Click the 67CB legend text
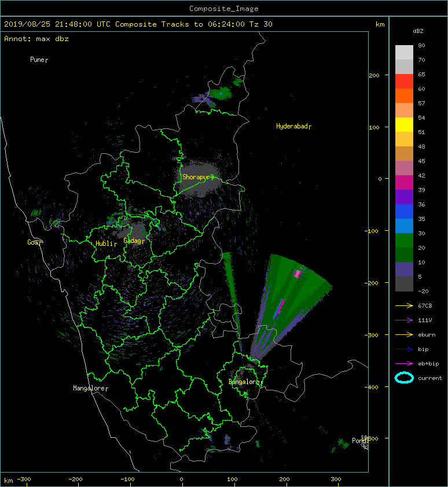Image resolution: width=448 pixels, height=487 pixels. coord(425,306)
